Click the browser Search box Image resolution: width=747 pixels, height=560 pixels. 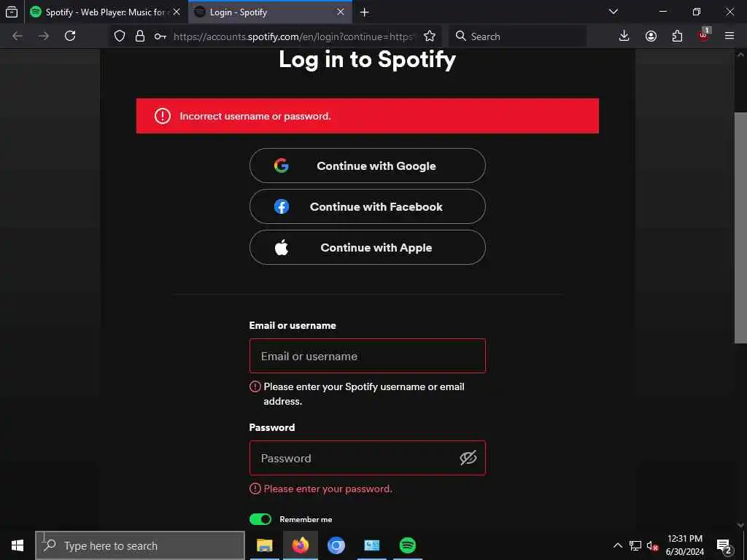coord(517,36)
